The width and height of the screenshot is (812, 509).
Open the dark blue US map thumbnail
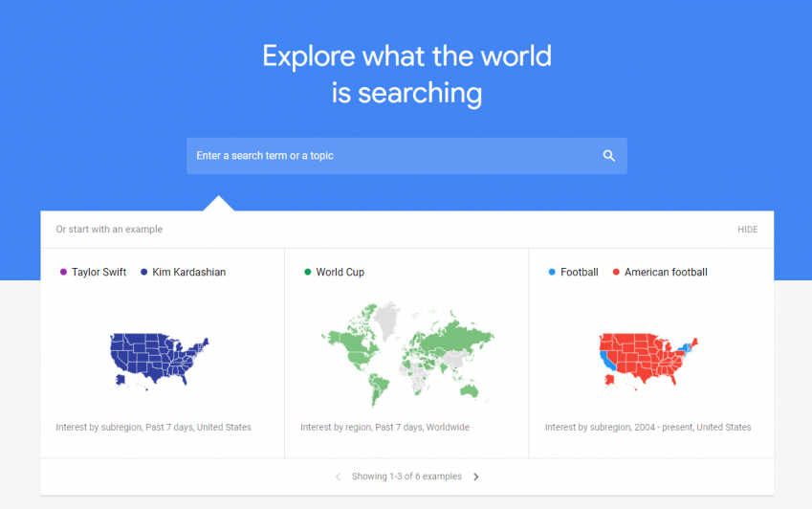(159, 361)
